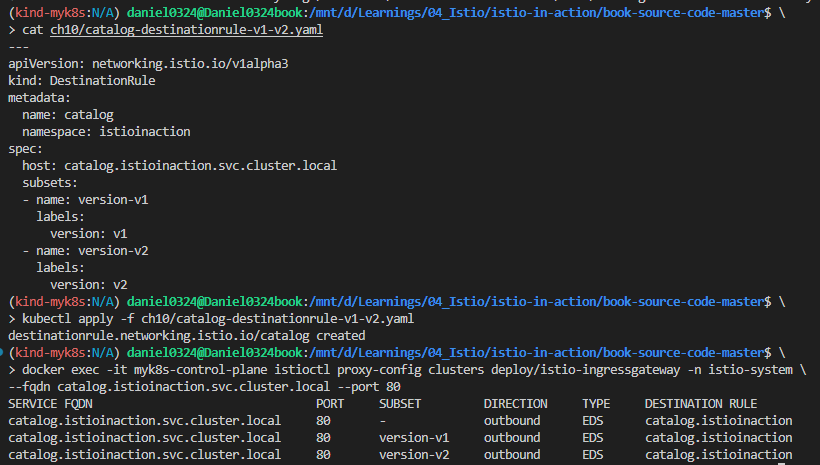The height and width of the screenshot is (465, 820).
Task: Click the '--fqdn catalog.istioinaction.svc.cluster.local --port 80' line
Action: (x=204, y=387)
